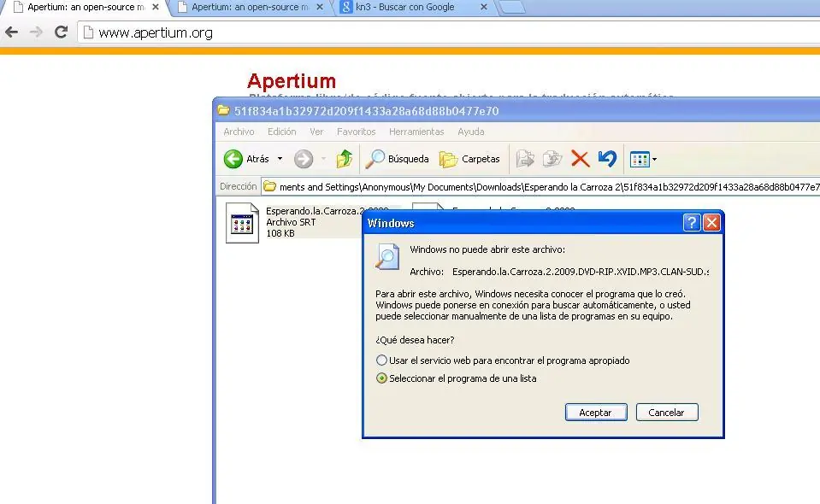Close the Windows dialog with red X
The width and height of the screenshot is (820, 504).
pyautogui.click(x=711, y=223)
